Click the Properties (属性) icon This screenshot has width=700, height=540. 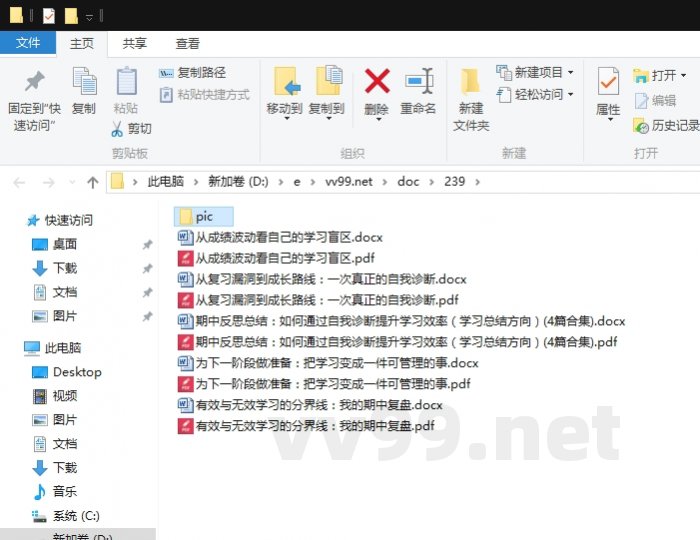coord(608,81)
